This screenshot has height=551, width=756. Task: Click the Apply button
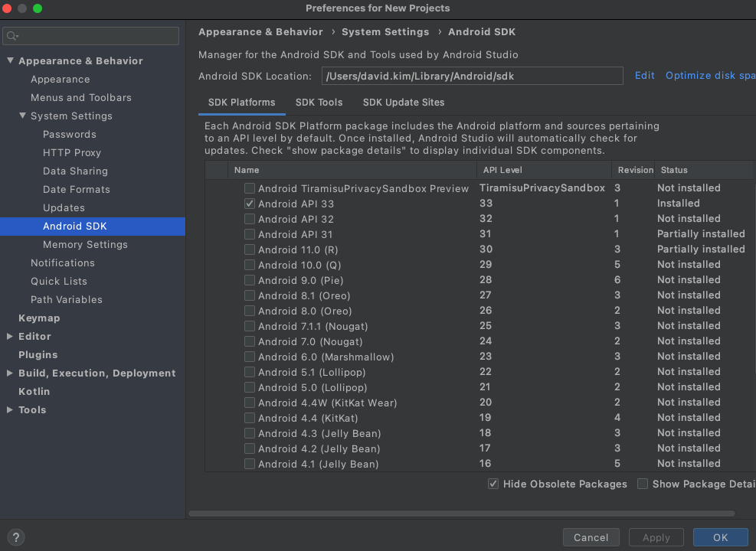click(x=656, y=537)
